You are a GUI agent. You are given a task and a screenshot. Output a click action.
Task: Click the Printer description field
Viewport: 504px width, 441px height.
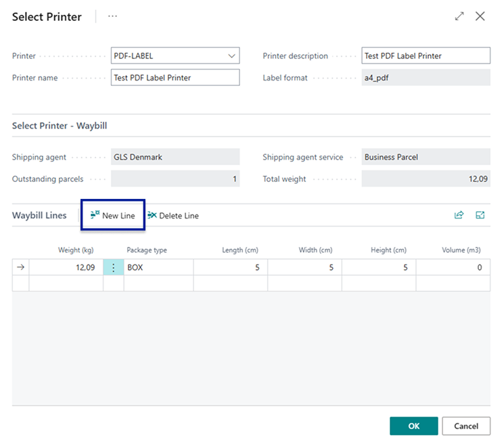tap(426, 56)
